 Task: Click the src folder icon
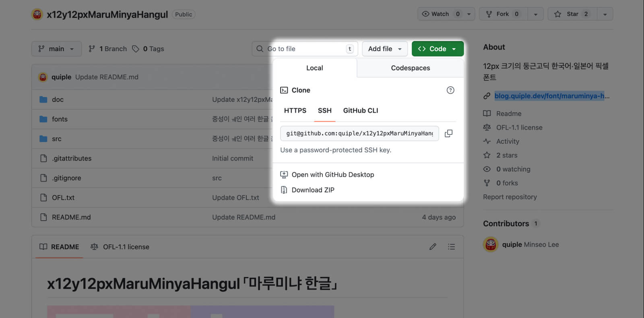click(43, 139)
